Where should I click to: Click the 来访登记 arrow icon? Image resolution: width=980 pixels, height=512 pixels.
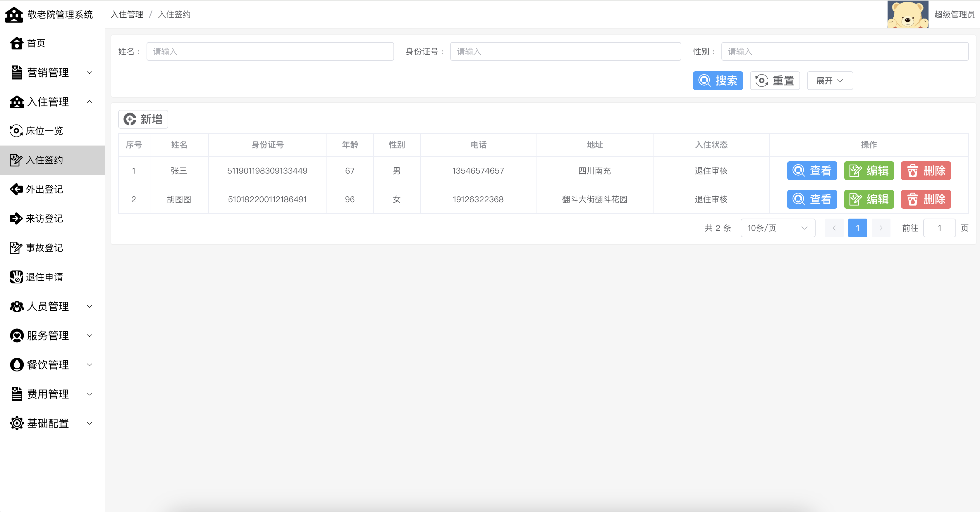(x=16, y=219)
